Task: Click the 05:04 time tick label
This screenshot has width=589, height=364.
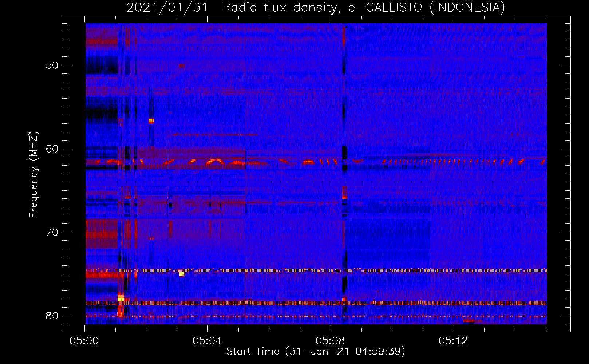Action: coord(207,341)
